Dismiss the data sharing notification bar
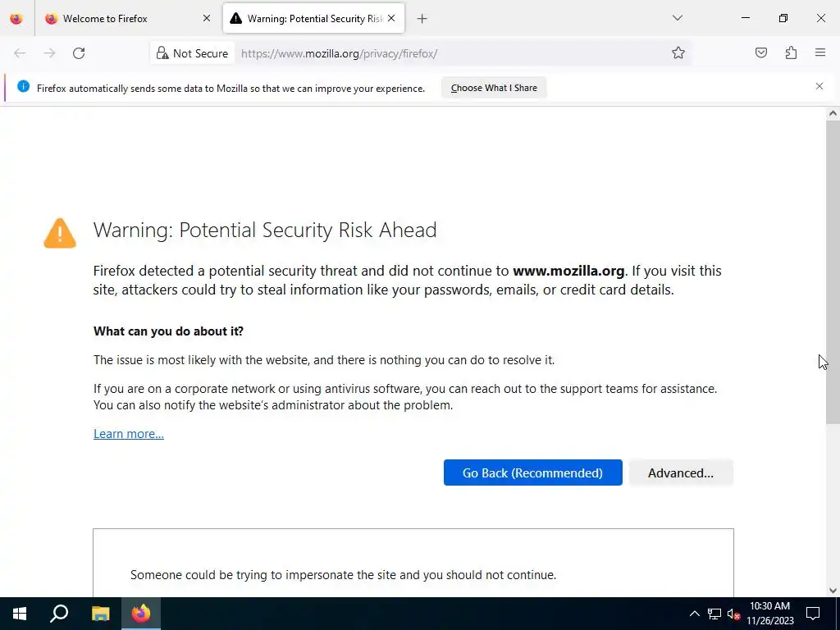 (819, 86)
